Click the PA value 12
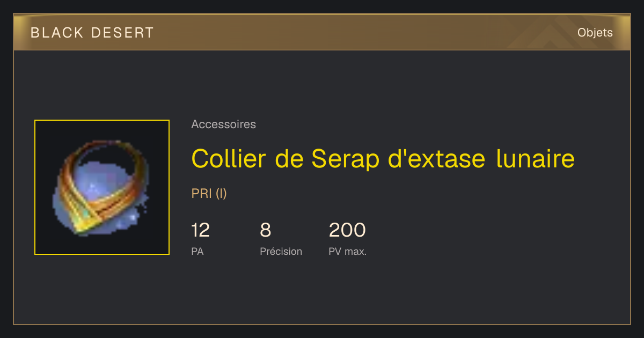This screenshot has width=644, height=338. pos(200,230)
